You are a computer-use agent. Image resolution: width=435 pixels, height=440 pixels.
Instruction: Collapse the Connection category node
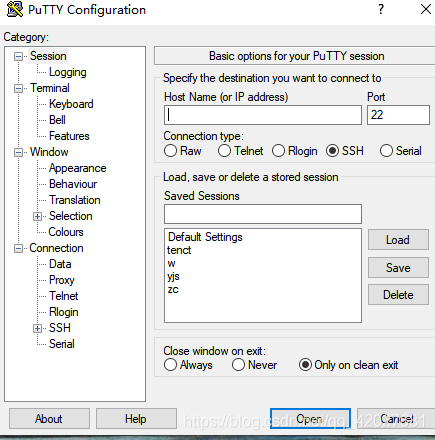(19, 249)
